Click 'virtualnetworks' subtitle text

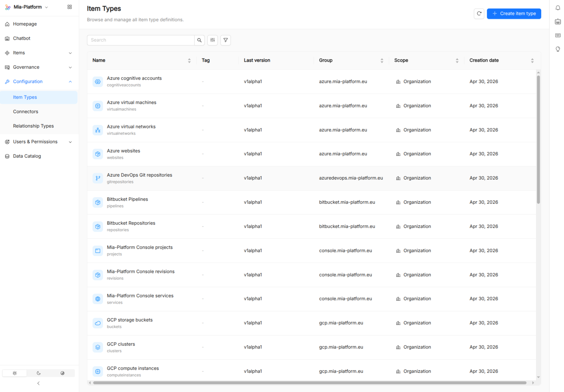point(121,133)
